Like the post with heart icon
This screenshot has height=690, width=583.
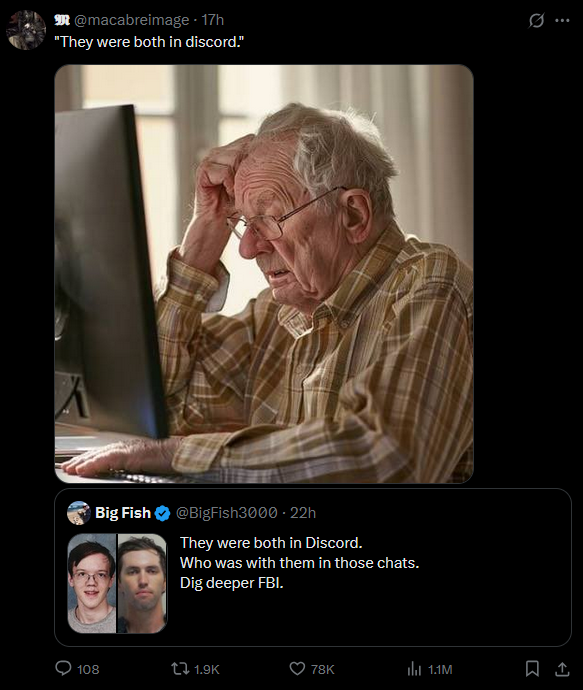click(x=297, y=669)
